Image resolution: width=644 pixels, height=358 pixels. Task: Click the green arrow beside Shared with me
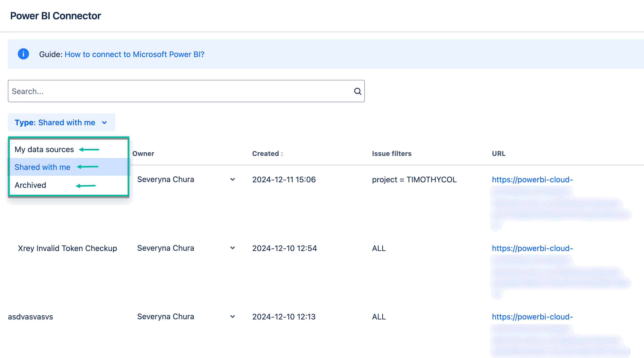pos(88,167)
